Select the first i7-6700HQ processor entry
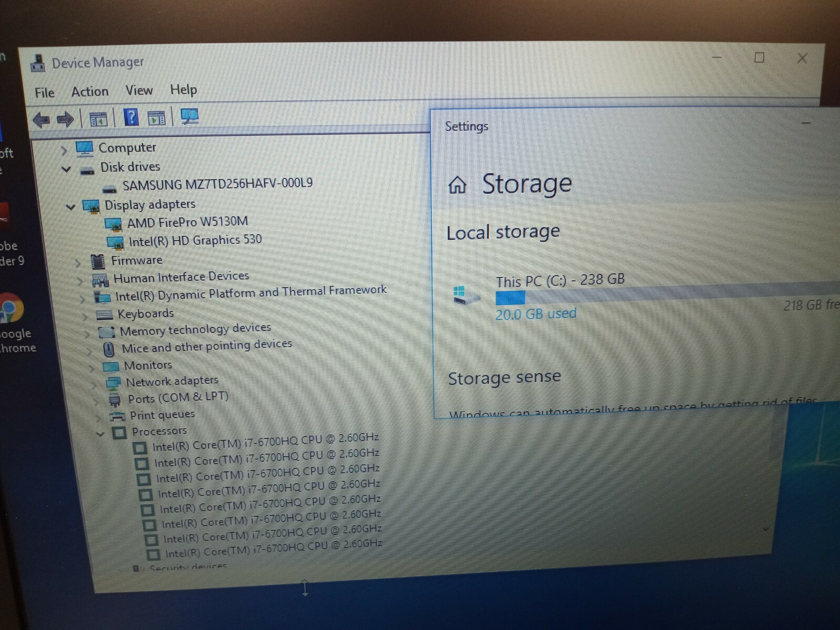This screenshot has width=840, height=630. (265, 442)
